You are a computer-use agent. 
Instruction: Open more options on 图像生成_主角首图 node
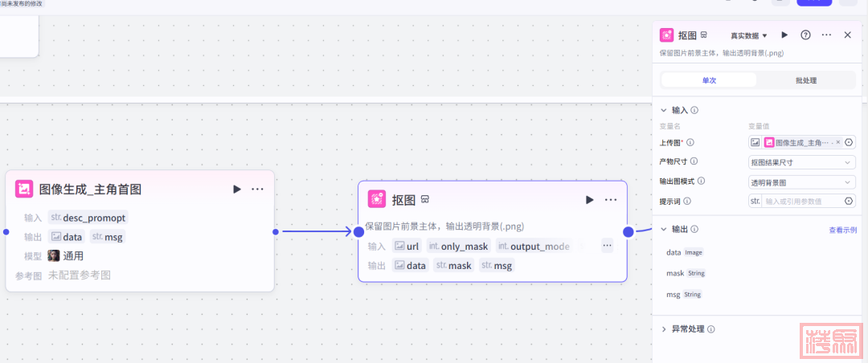tap(257, 190)
